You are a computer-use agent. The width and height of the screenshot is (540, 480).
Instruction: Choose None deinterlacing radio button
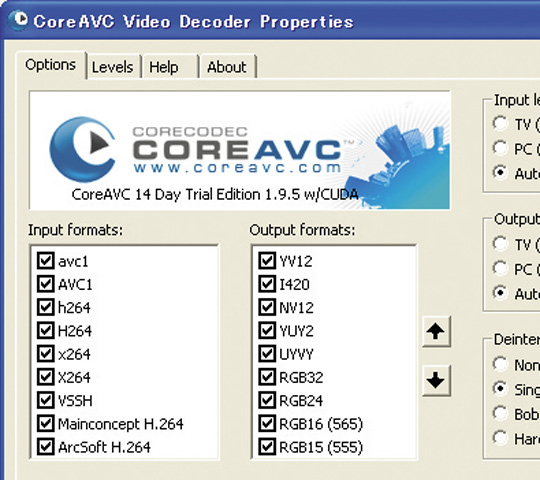pyautogui.click(x=500, y=364)
